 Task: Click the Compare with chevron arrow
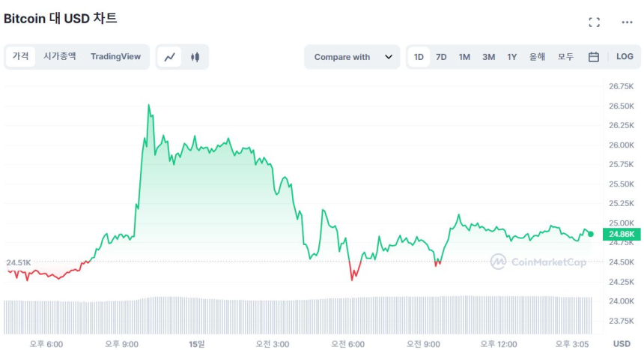tap(388, 57)
